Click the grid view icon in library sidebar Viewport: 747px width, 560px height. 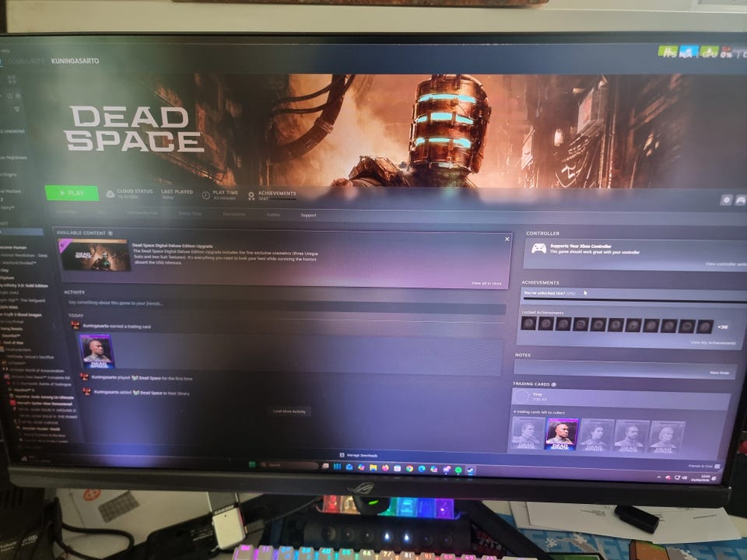[12, 79]
